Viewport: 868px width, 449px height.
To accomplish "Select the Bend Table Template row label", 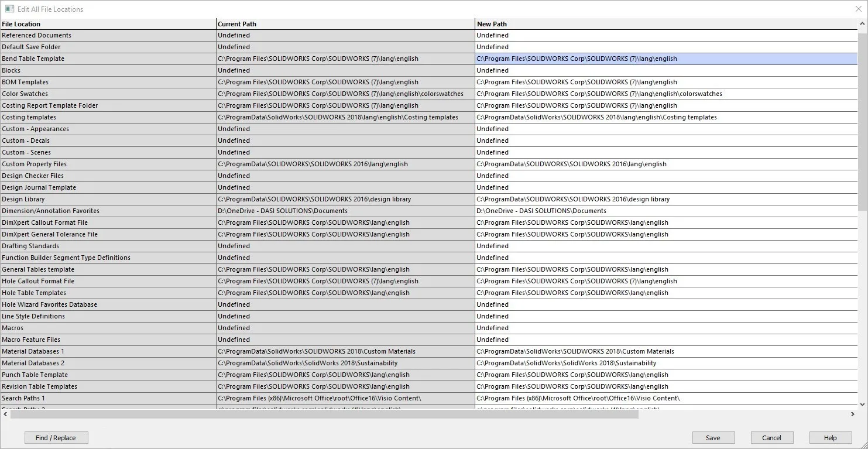I will coord(108,59).
